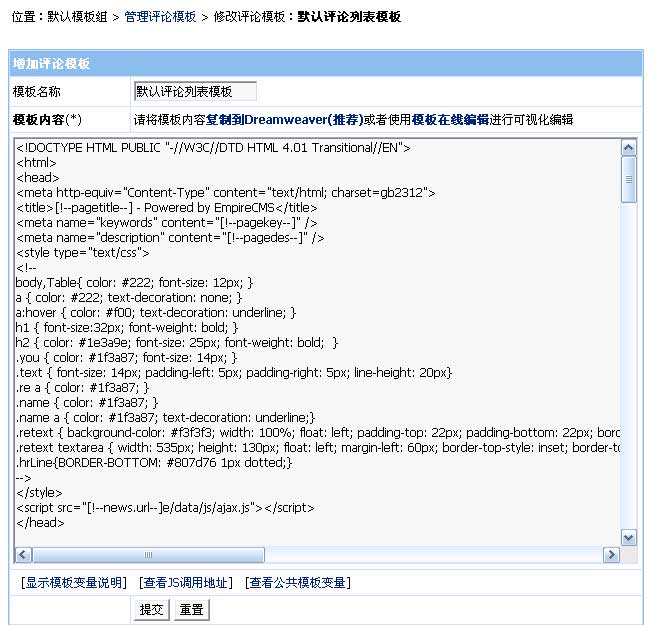Click the vertical scrollbar down arrow
Screen dimensions: 653x625
coord(628,537)
